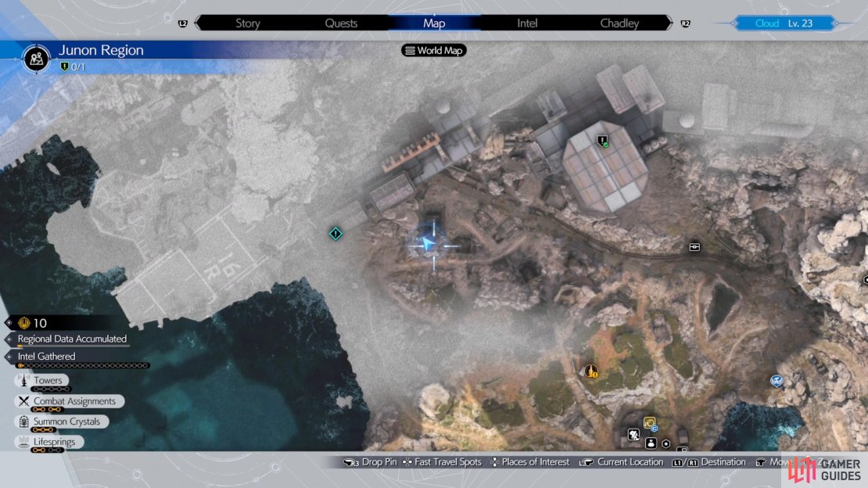Viewport: 868px width, 488px height.
Task: Click the L1/R1 Destination hint
Action: [708, 462]
